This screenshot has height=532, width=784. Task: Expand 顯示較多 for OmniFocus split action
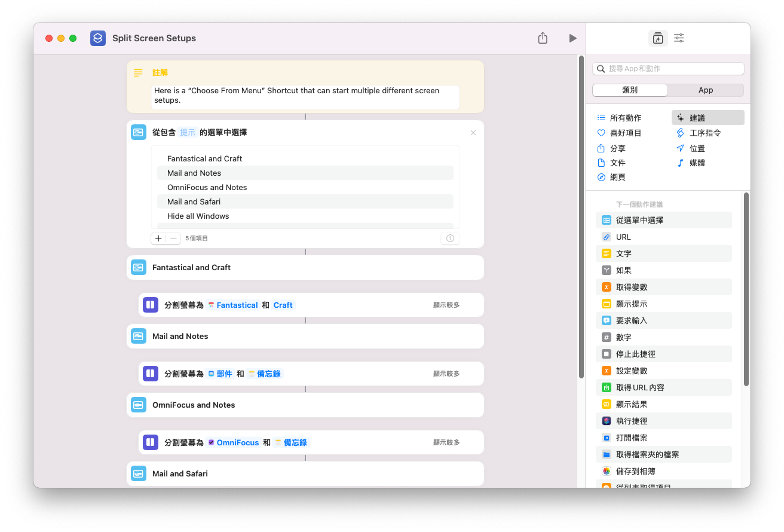tap(446, 442)
